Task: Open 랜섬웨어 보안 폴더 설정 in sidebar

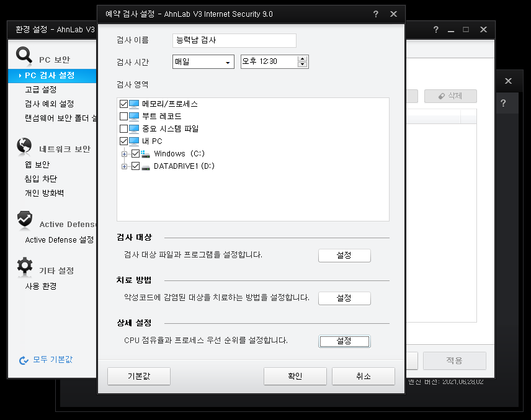Action: [x=61, y=118]
